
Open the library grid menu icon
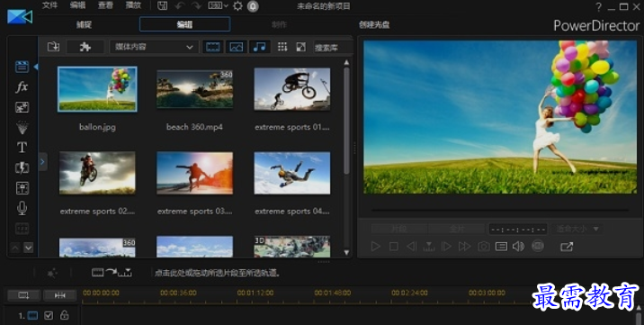click(x=282, y=47)
